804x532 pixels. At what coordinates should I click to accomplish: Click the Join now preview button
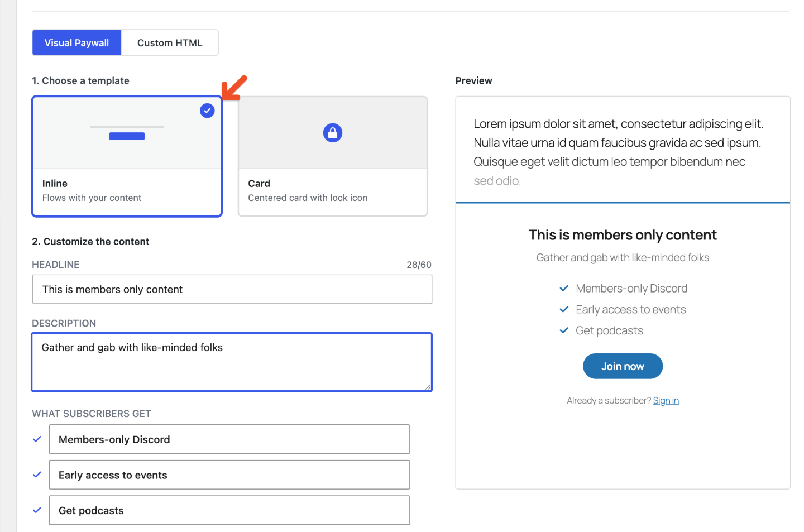623,366
